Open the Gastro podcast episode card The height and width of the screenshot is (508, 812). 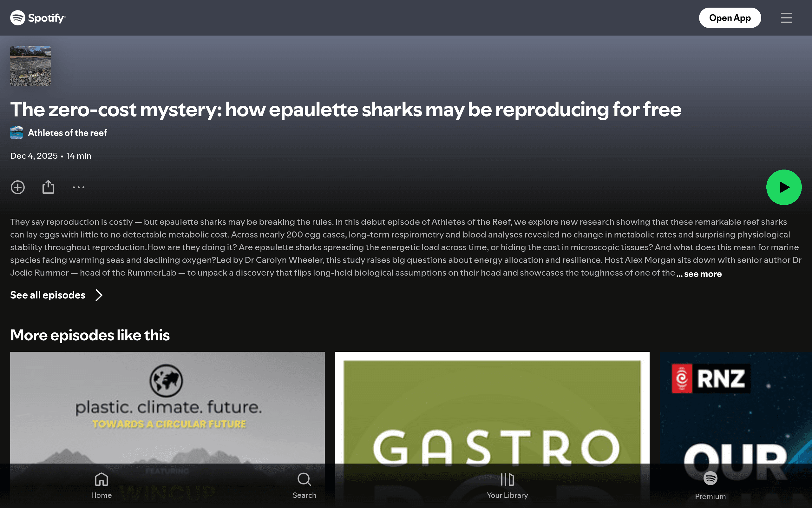click(492, 430)
